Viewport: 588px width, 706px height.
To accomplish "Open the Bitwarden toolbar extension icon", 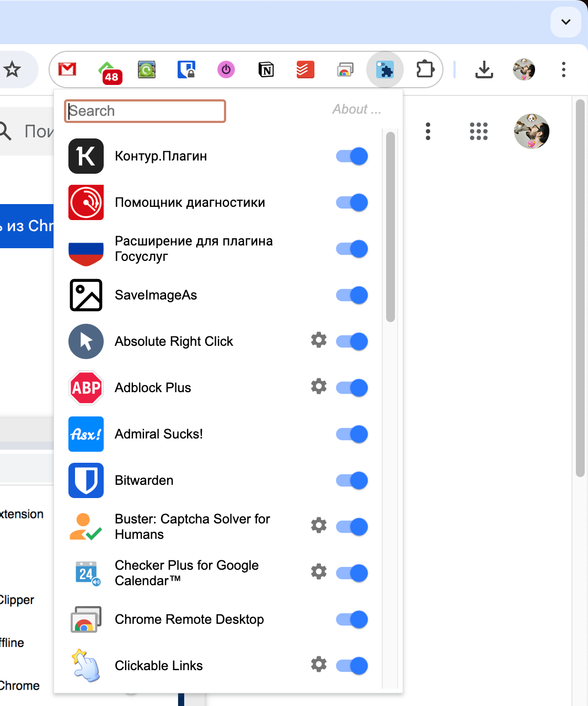I will (x=186, y=69).
